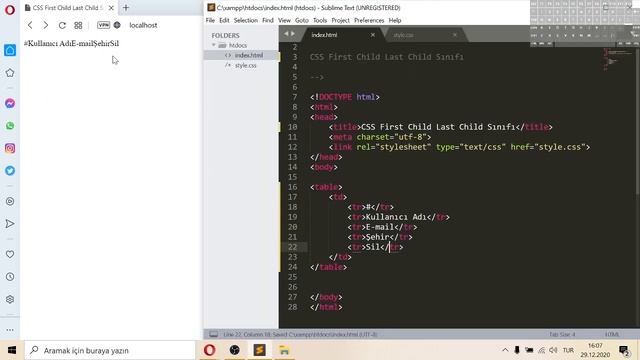This screenshot has height=360, width=640.
Task: Open the Selection menu
Action: click(246, 20)
